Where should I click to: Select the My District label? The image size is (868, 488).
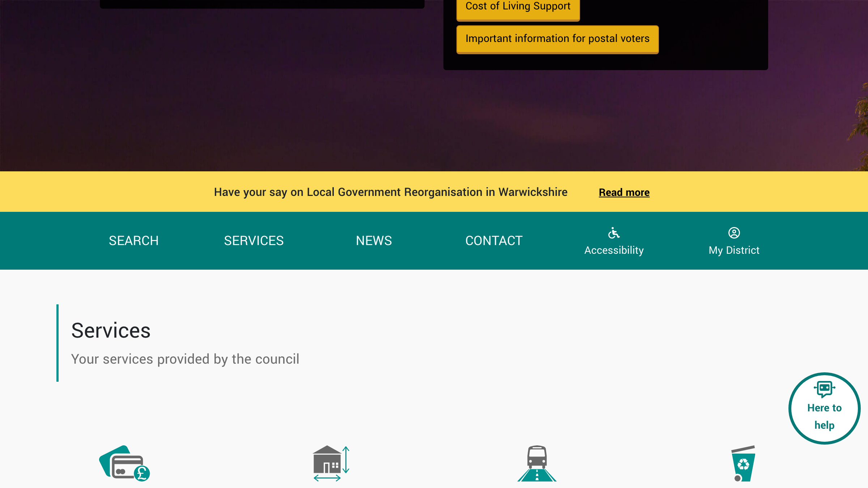click(x=734, y=250)
